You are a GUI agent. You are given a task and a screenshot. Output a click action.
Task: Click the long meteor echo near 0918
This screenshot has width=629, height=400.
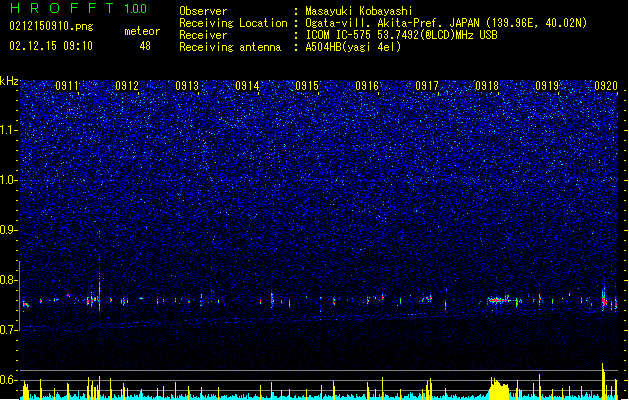(x=499, y=300)
